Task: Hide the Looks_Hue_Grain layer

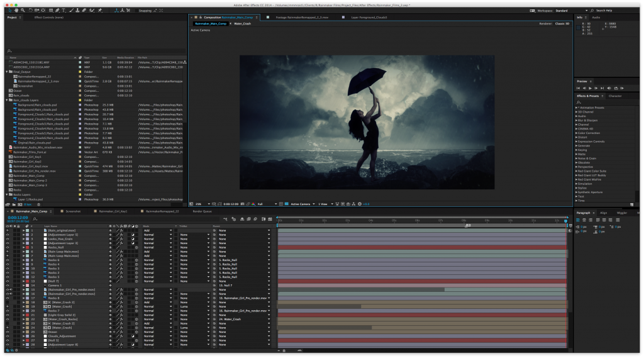Action: (x=7, y=239)
